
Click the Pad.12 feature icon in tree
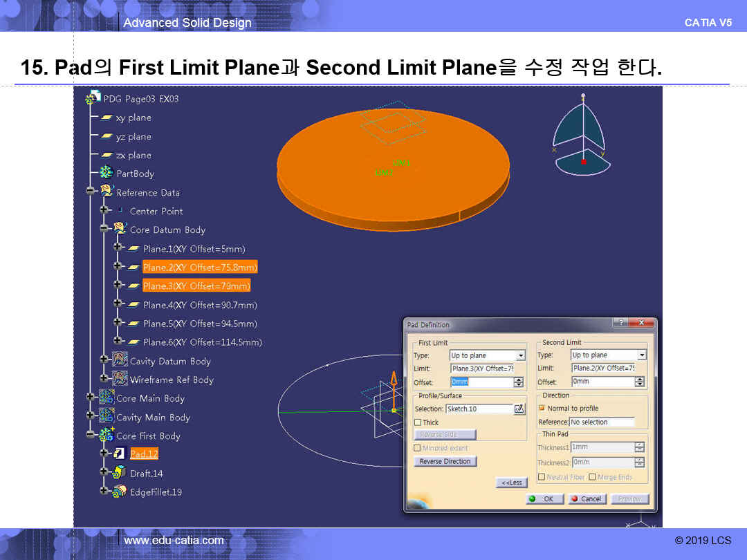click(x=119, y=454)
